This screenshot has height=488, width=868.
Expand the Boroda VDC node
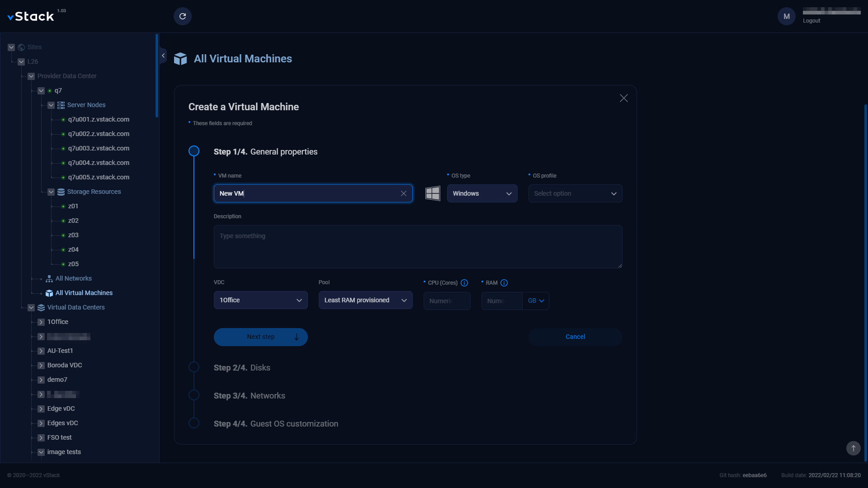coord(41,365)
